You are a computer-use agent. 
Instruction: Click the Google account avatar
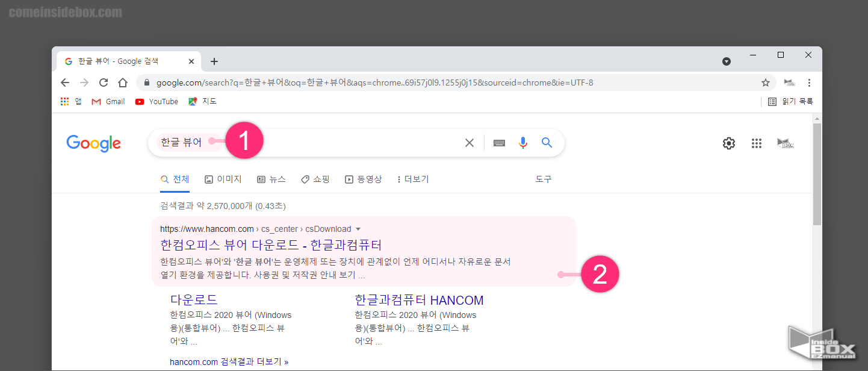pos(786,143)
